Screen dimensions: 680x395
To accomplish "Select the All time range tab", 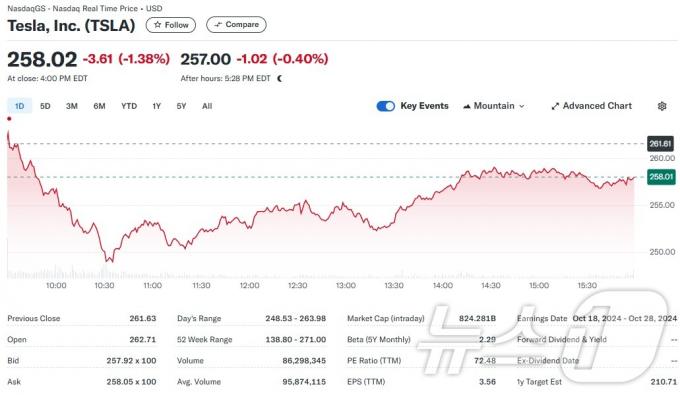I will pyautogui.click(x=207, y=106).
